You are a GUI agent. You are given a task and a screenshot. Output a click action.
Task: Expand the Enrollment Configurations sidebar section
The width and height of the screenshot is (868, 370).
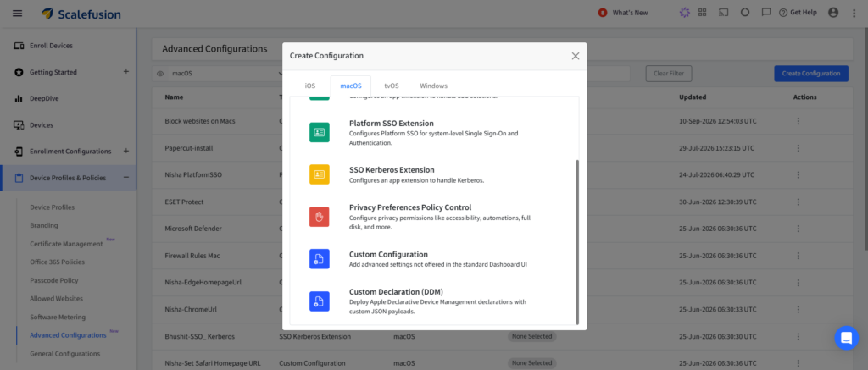(125, 151)
